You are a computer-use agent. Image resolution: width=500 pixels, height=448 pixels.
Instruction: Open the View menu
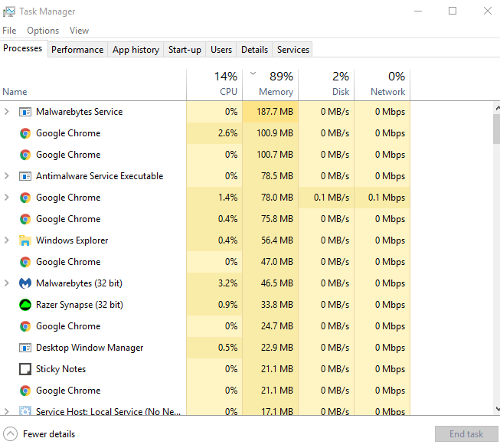point(79,31)
